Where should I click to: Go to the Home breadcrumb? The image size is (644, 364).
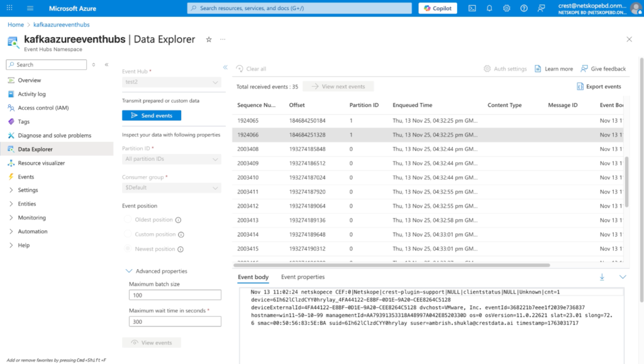[16, 25]
